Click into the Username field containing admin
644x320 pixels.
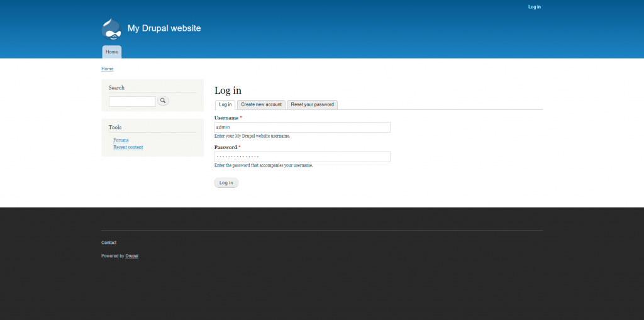pyautogui.click(x=302, y=127)
